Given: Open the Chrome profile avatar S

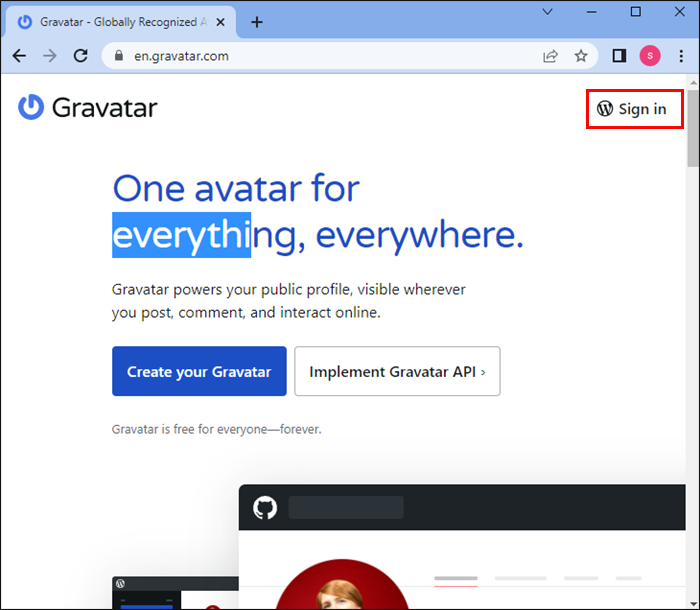Looking at the screenshot, I should [x=650, y=56].
